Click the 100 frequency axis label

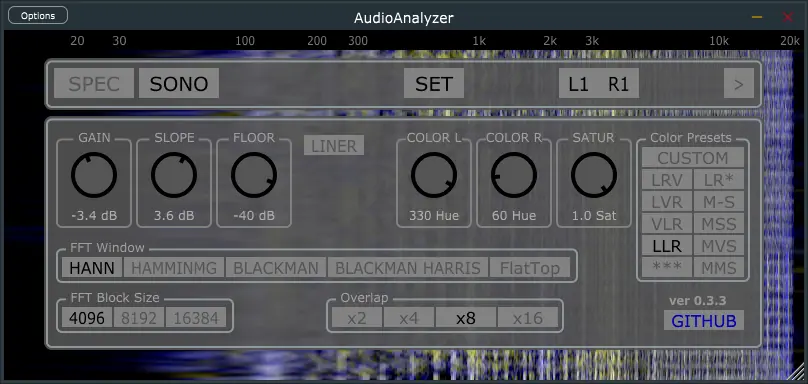(x=245, y=41)
